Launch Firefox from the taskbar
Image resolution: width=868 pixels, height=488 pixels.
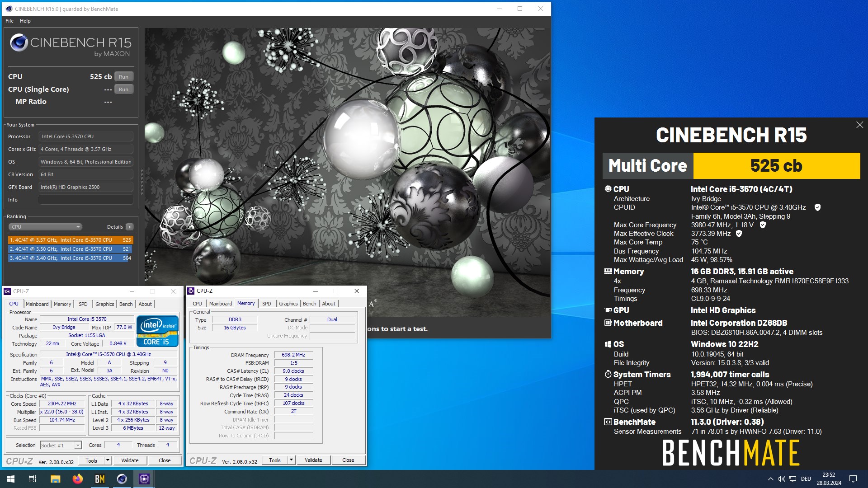tap(78, 479)
